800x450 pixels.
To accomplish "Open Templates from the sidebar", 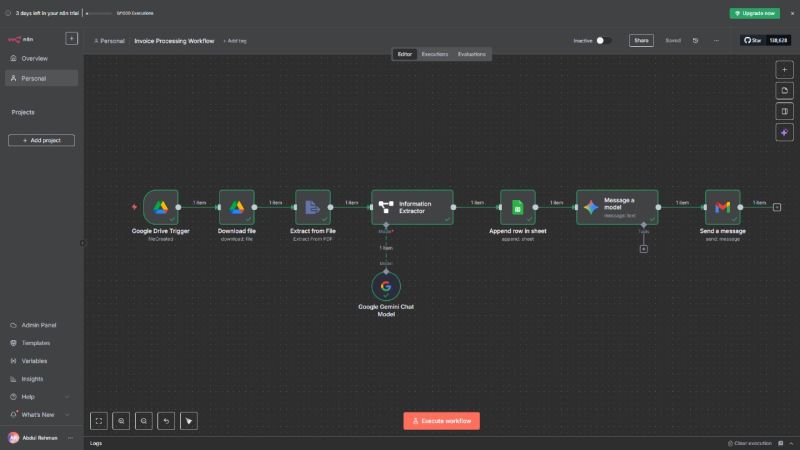I will [x=42, y=343].
